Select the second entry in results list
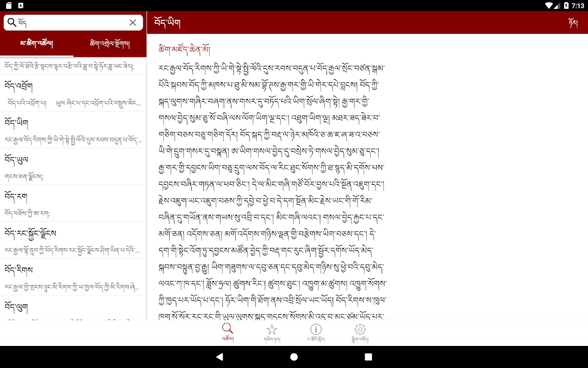Image resolution: width=588 pixels, height=368 pixels. coord(73,93)
